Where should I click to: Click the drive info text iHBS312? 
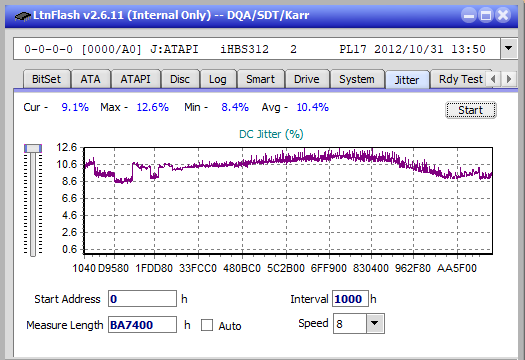tap(244, 49)
